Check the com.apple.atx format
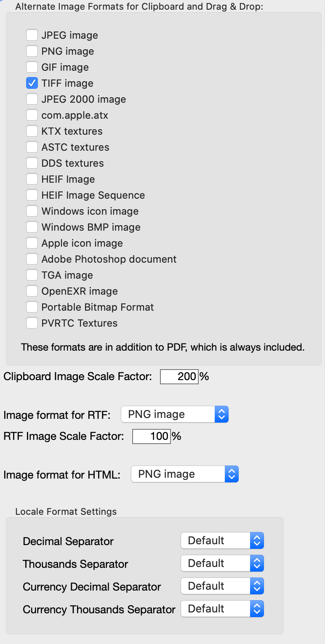The height and width of the screenshot is (644, 325). pyautogui.click(x=32, y=115)
